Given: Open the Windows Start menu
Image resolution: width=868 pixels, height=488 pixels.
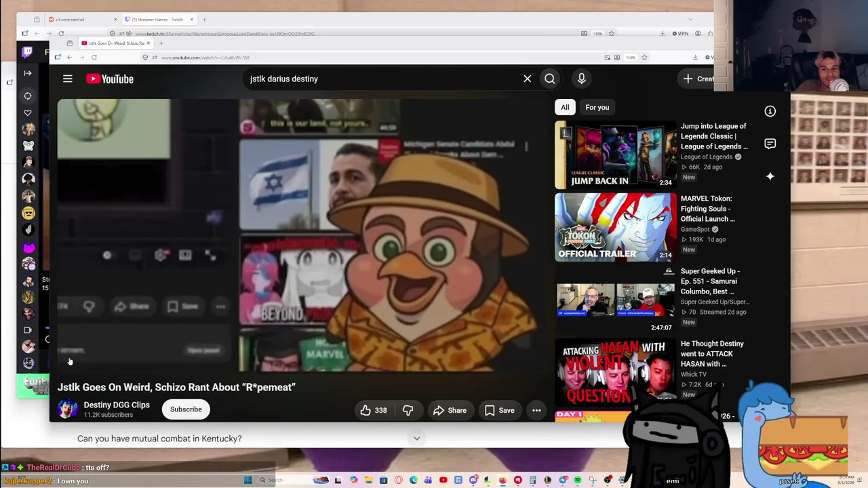Looking at the screenshot, I should (248, 481).
